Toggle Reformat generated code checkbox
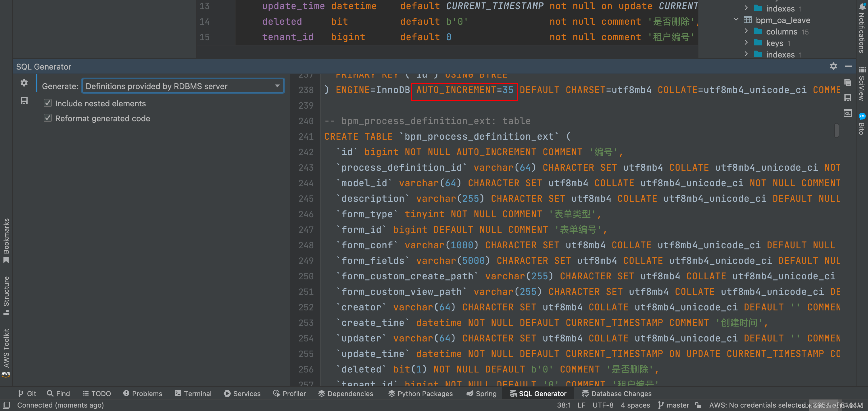 pos(48,118)
